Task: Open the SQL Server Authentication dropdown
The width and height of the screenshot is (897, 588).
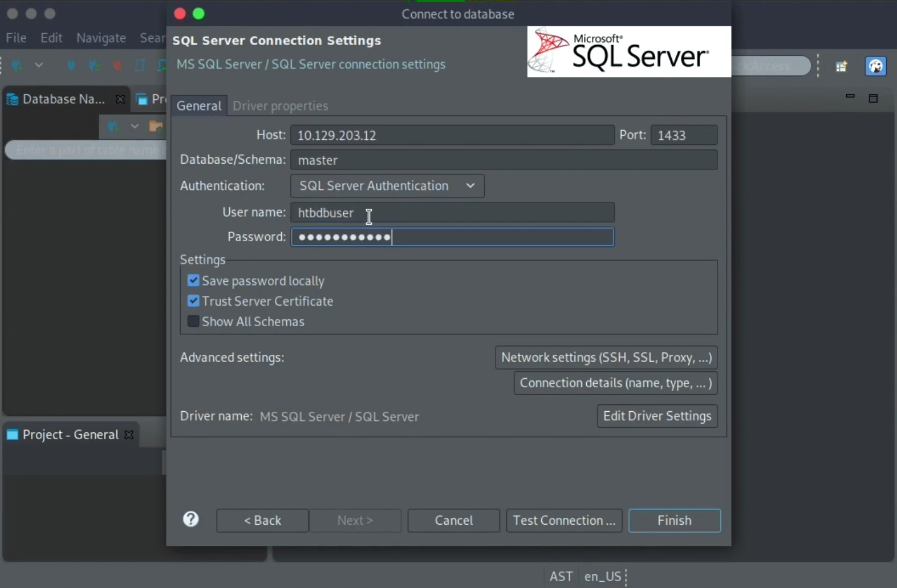Action: (x=387, y=186)
